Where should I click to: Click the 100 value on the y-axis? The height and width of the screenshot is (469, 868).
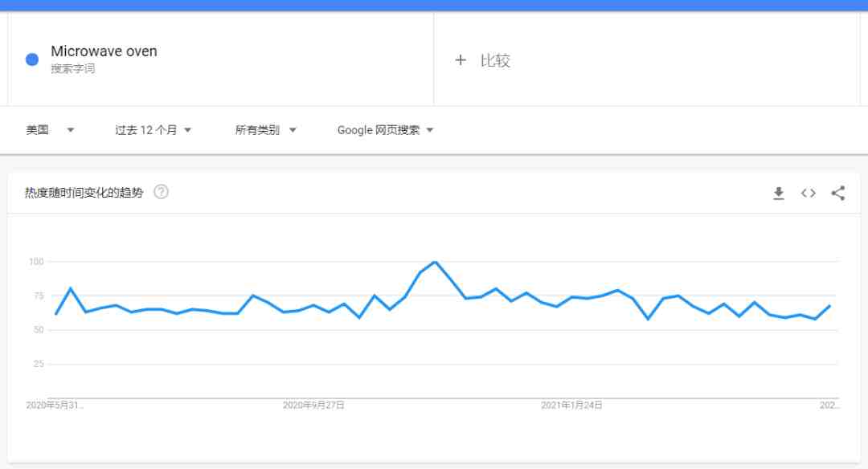36,262
